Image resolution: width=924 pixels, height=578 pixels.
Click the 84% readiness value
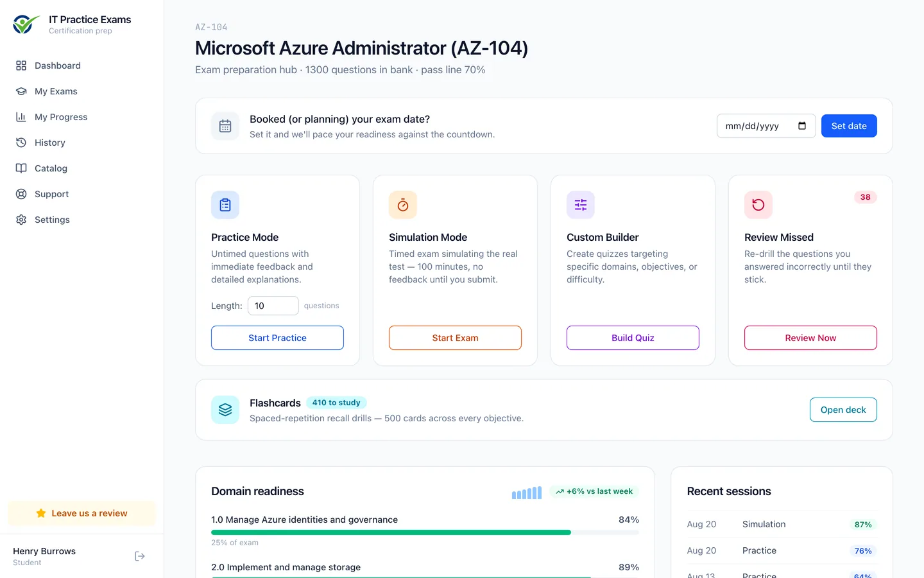[629, 520]
